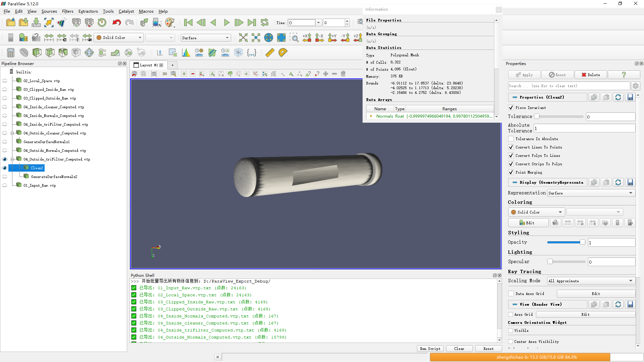Image resolution: width=644 pixels, height=362 pixels.
Task: Click the Run Script button
Action: (x=430, y=349)
